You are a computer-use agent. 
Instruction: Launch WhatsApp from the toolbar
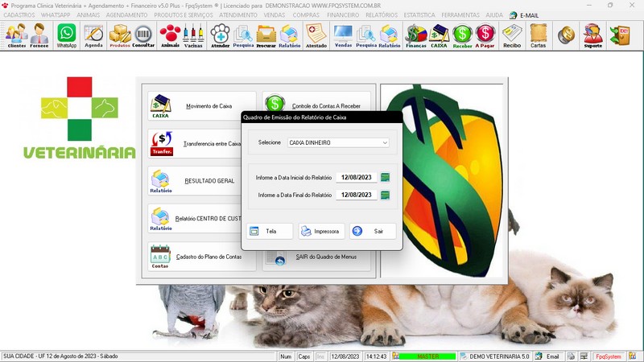[67, 35]
